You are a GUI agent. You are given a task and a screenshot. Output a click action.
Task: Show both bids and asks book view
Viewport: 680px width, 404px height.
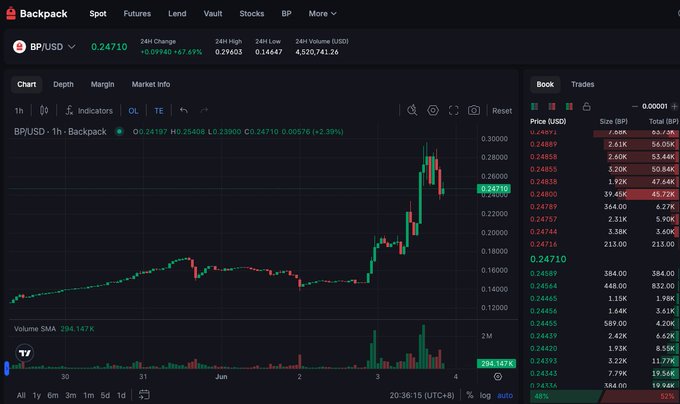(x=535, y=107)
